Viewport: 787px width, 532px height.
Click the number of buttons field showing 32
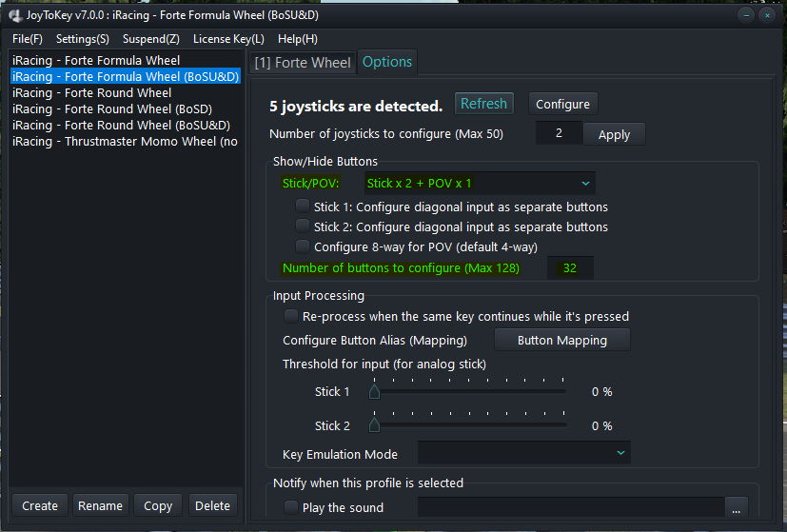(570, 268)
